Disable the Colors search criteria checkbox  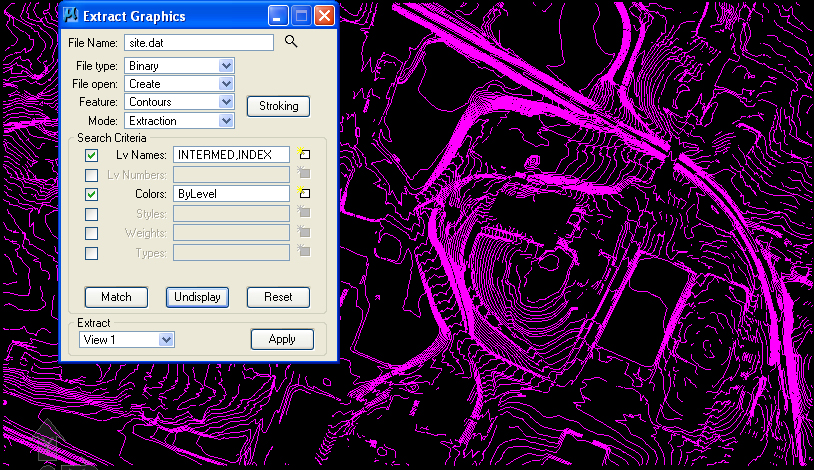point(92,194)
